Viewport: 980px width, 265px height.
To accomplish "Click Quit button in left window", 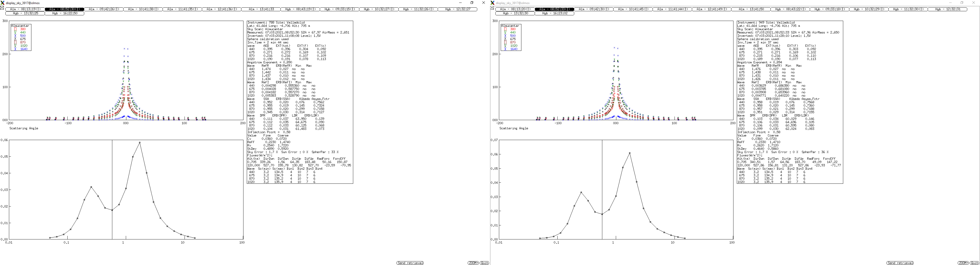I will pyautogui.click(x=484, y=263).
